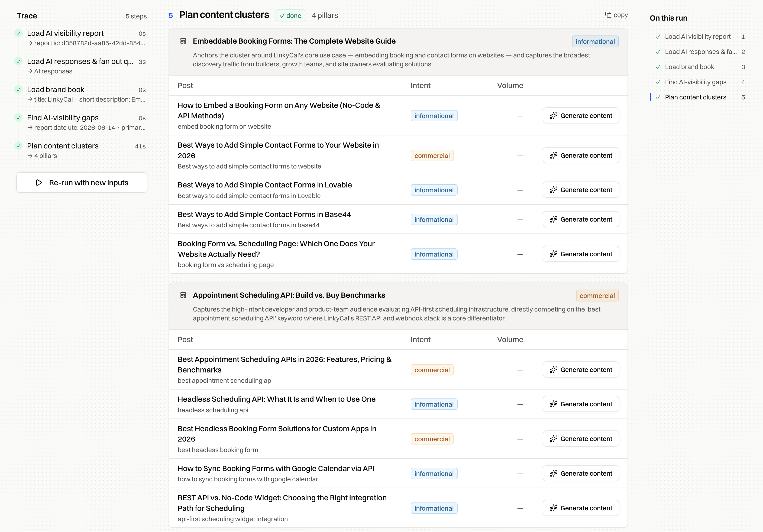This screenshot has height=532, width=763.
Task: Click sparkle icon in Headless Scheduling API row
Action: [x=553, y=404]
